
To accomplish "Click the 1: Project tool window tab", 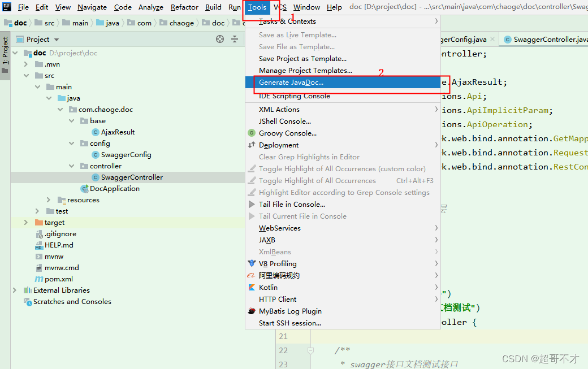I will tap(5, 55).
